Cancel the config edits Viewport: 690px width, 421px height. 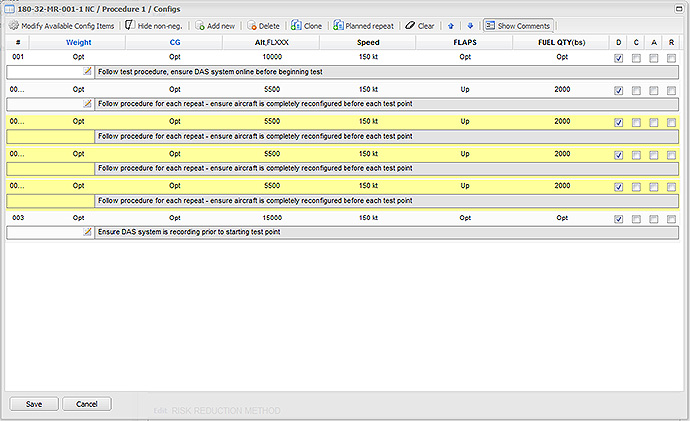(87, 404)
